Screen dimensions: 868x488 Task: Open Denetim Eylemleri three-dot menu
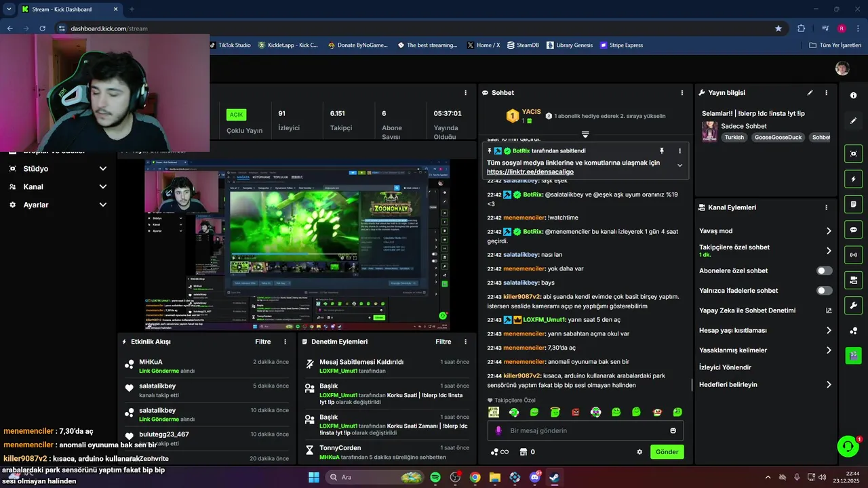click(x=465, y=342)
